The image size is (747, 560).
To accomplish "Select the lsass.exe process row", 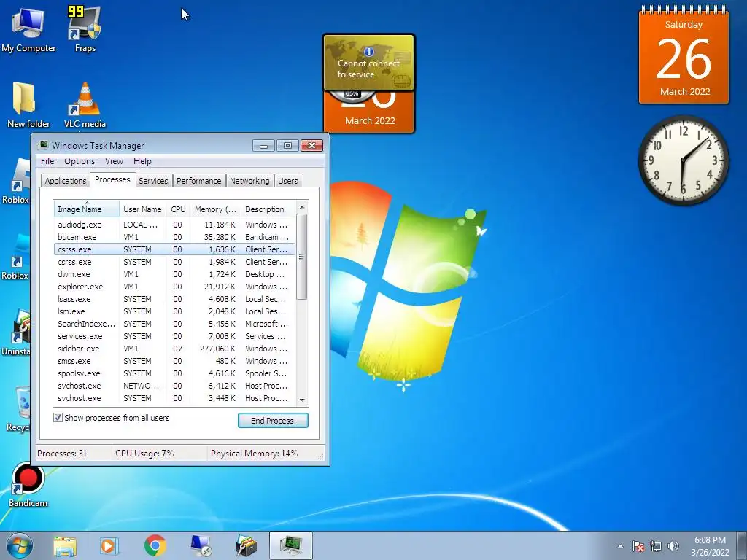I will 174,298.
